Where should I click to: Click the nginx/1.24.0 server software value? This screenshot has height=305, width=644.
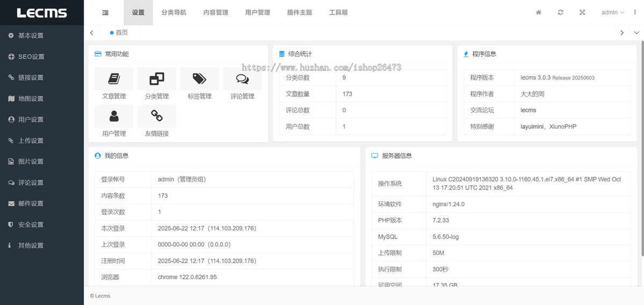(x=449, y=204)
